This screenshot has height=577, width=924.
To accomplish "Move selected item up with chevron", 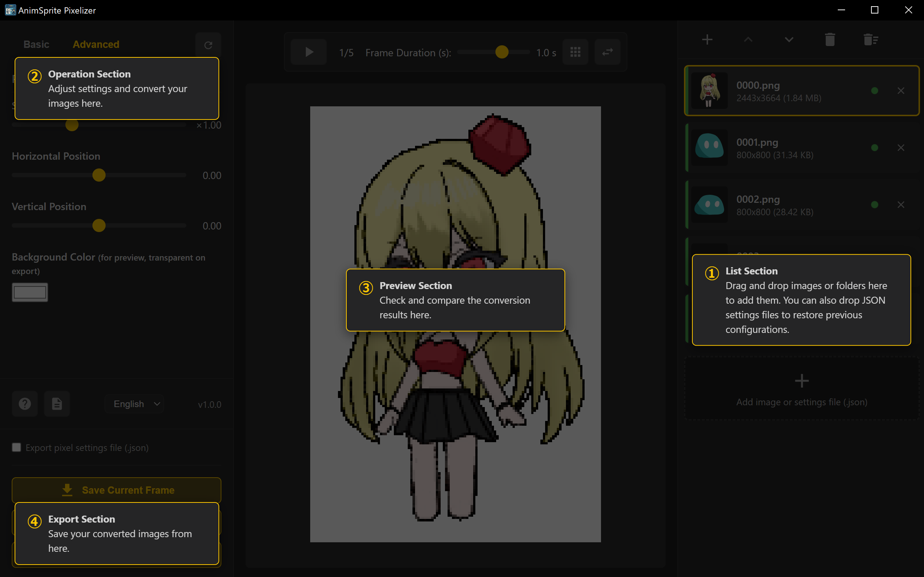I will (x=748, y=40).
